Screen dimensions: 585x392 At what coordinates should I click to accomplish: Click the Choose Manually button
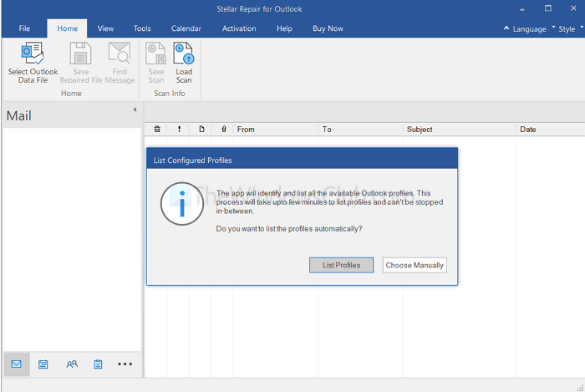click(415, 265)
